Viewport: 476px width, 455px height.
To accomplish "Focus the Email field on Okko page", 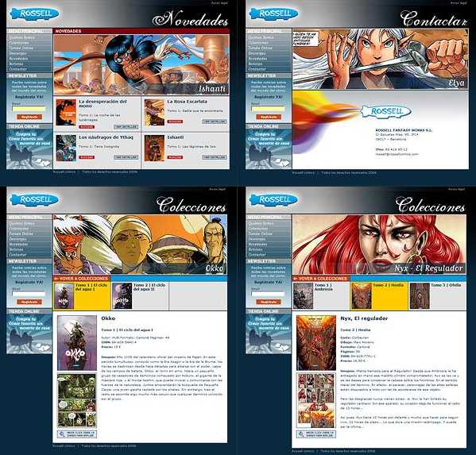I will pos(29,294).
